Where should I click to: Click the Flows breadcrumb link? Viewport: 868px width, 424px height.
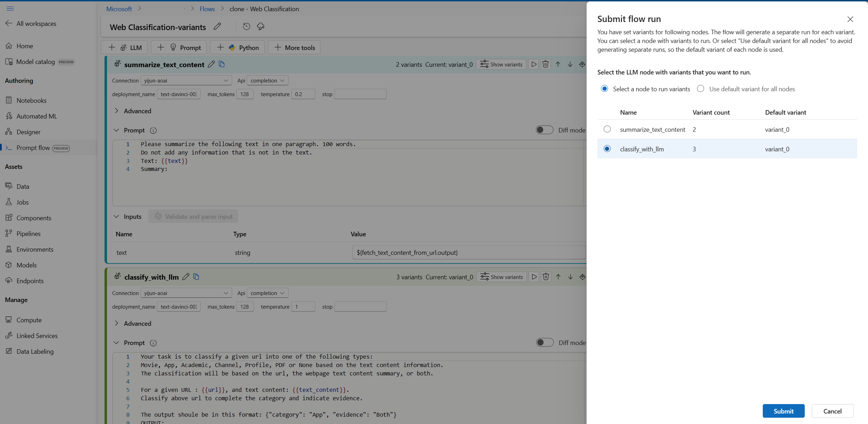click(207, 9)
